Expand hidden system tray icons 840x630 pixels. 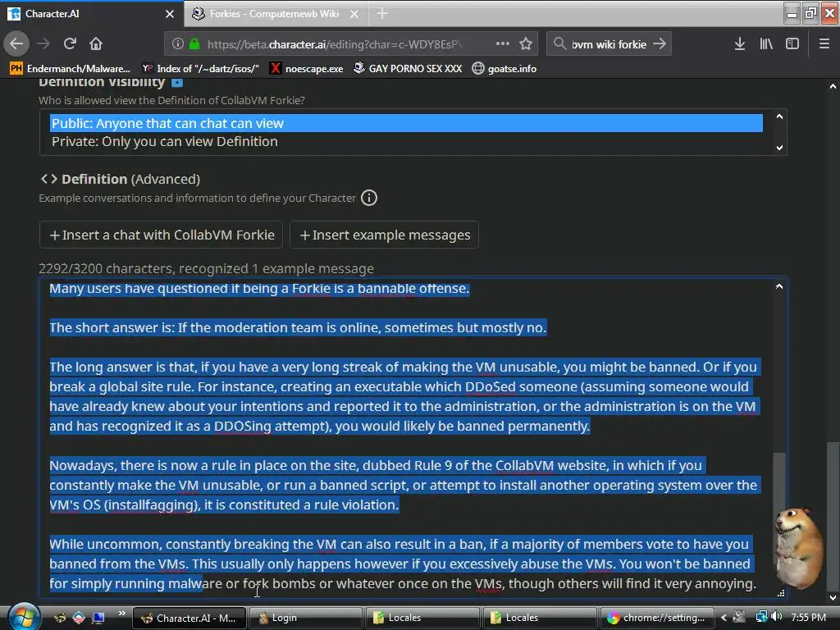coord(724,617)
